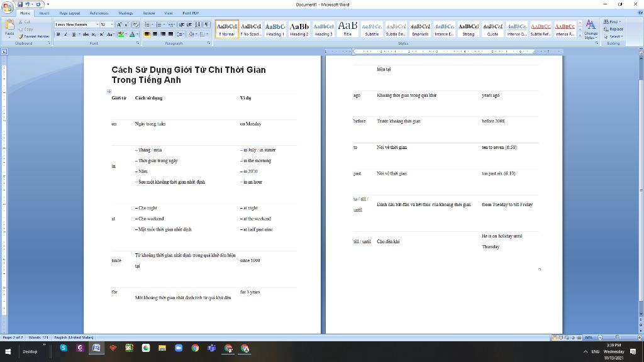Screen dimensions: 644x362
Task: Redo the last action
Action: (x=38, y=4)
